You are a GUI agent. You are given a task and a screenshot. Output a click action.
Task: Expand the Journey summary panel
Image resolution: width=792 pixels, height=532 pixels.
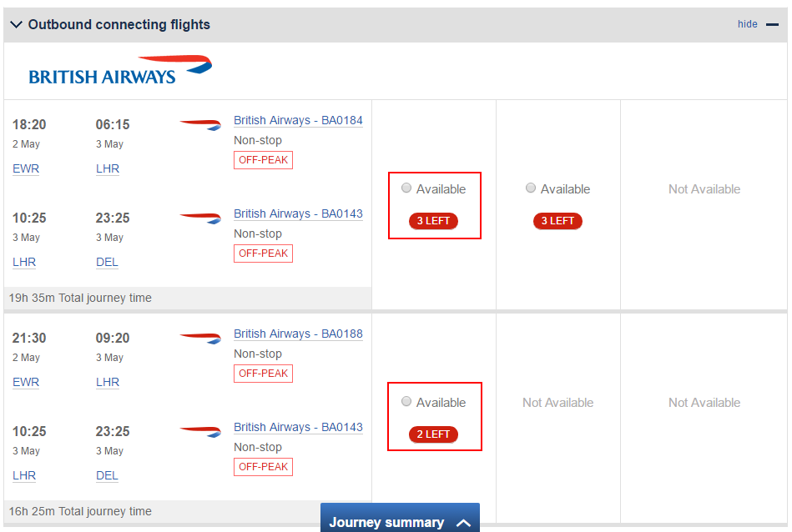tap(400, 518)
